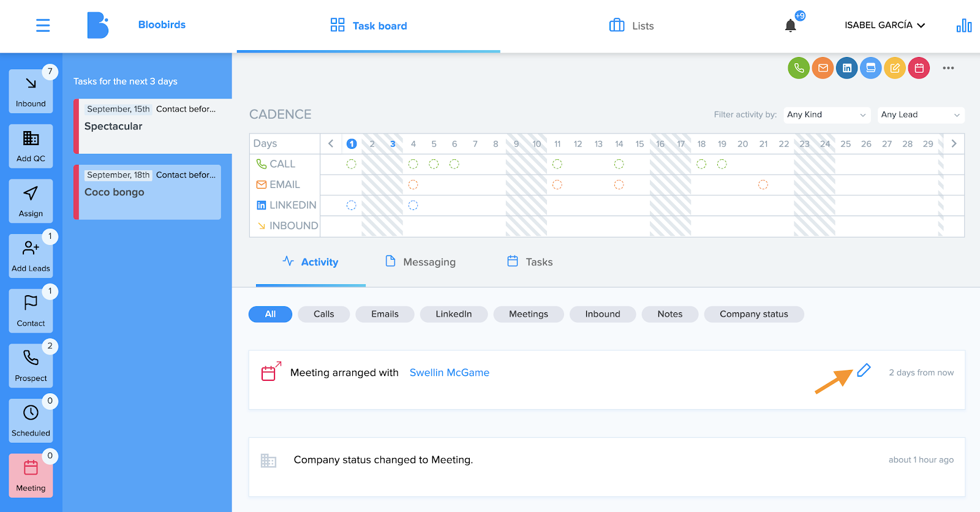This screenshot has height=512, width=980.
Task: Select the Activity tab
Action: coord(311,262)
